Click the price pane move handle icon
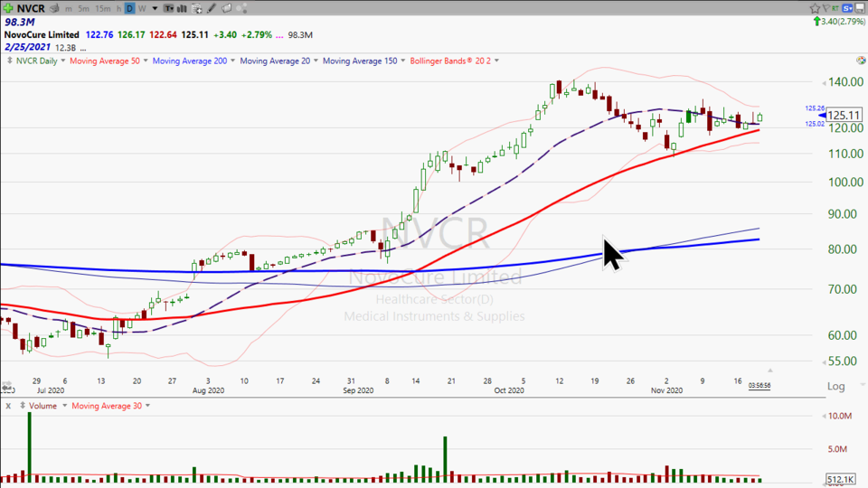This screenshot has width=868, height=488. (9, 61)
